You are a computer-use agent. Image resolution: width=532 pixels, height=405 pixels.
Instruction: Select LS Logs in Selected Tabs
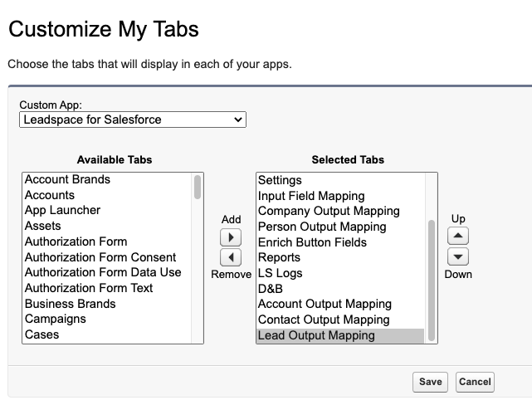pos(340,273)
